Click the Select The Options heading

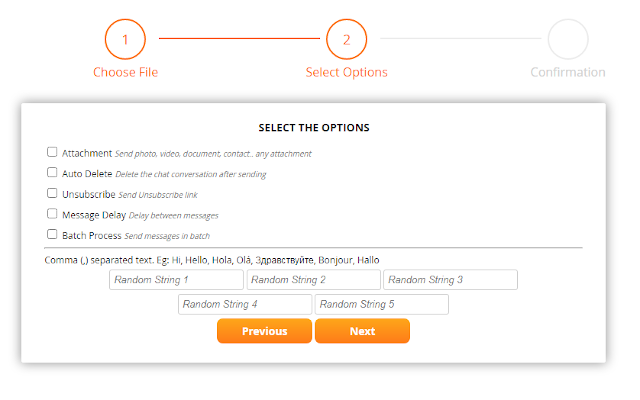tap(314, 128)
